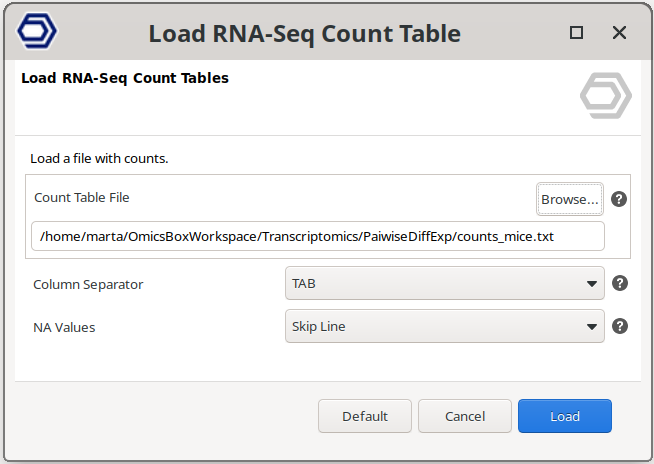Click the Count Table File label
The height and width of the screenshot is (464, 654).
(x=82, y=198)
